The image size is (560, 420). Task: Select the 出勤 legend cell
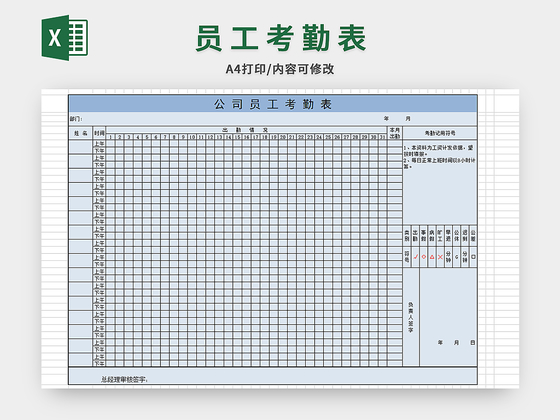[x=415, y=236]
